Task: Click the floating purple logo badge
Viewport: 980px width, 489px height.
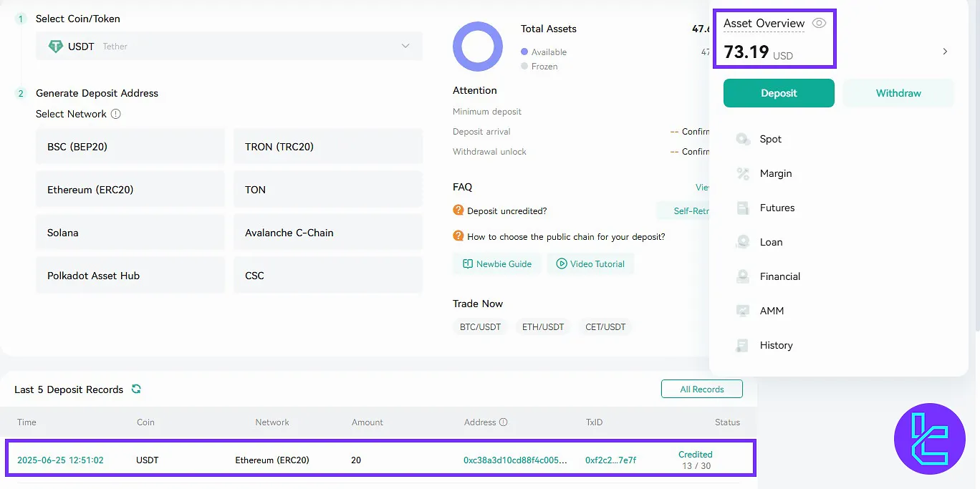Action: 930,439
